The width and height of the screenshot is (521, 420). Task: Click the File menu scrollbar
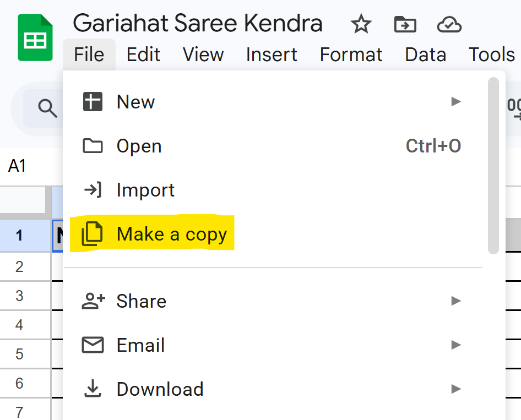click(493, 165)
